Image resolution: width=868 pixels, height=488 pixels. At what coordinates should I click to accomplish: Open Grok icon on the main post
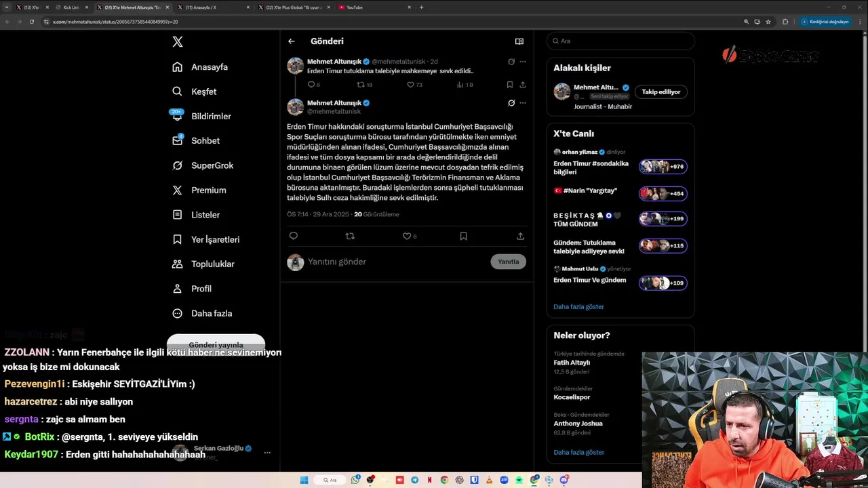[x=511, y=103]
